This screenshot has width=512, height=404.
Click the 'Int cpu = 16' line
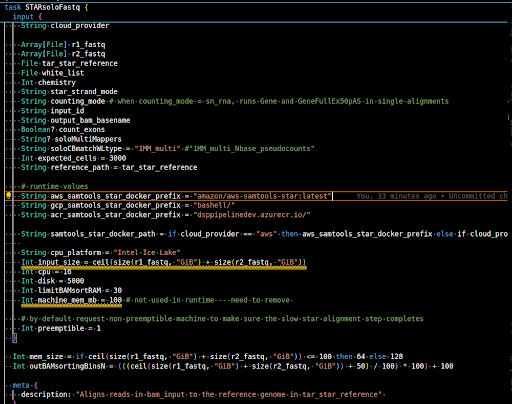tap(46, 272)
